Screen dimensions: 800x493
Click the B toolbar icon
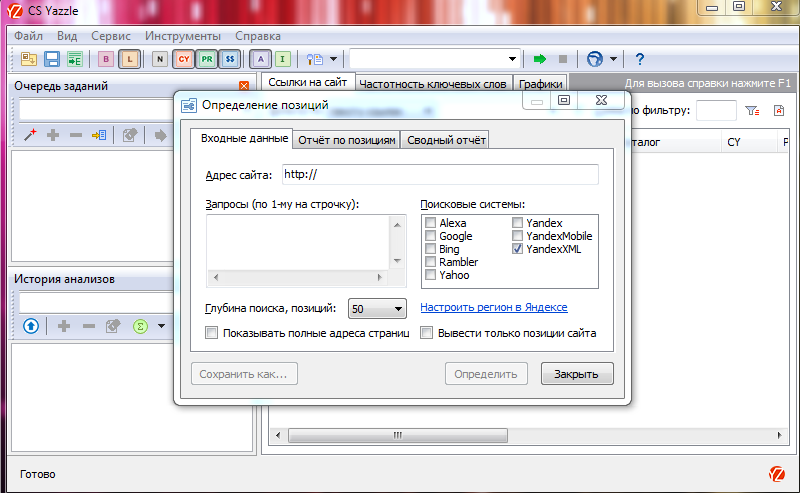coord(105,59)
